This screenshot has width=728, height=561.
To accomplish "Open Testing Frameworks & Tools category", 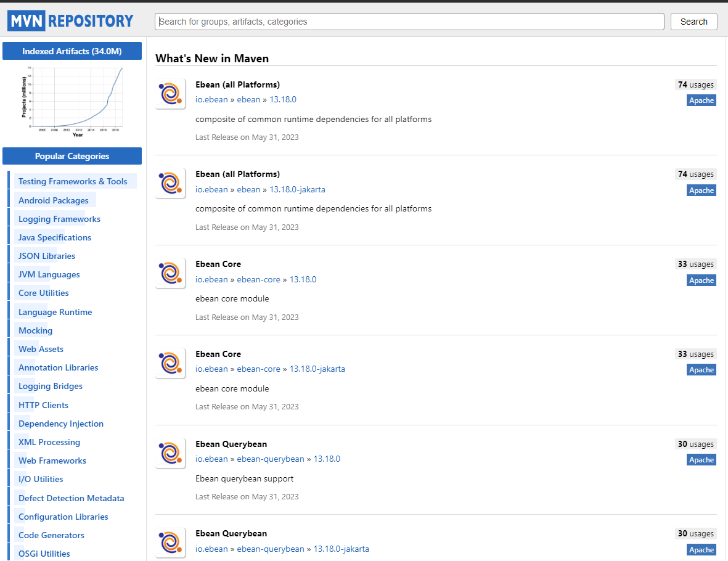I will pyautogui.click(x=73, y=182).
